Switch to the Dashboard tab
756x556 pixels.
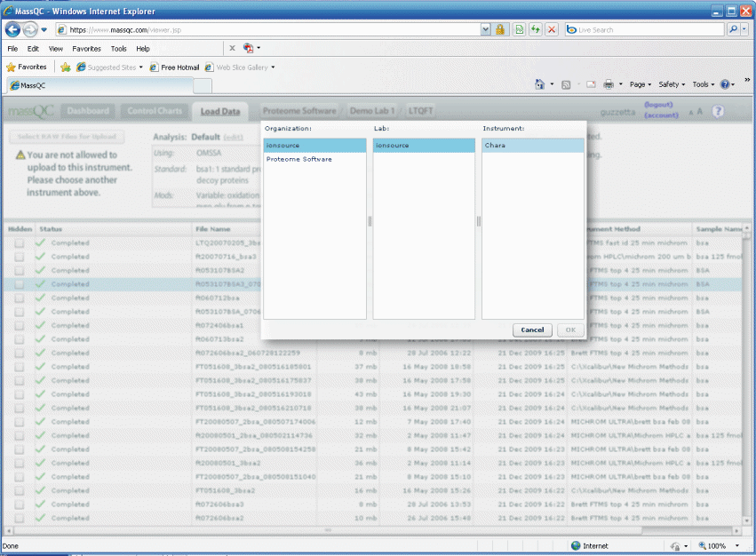coord(88,111)
